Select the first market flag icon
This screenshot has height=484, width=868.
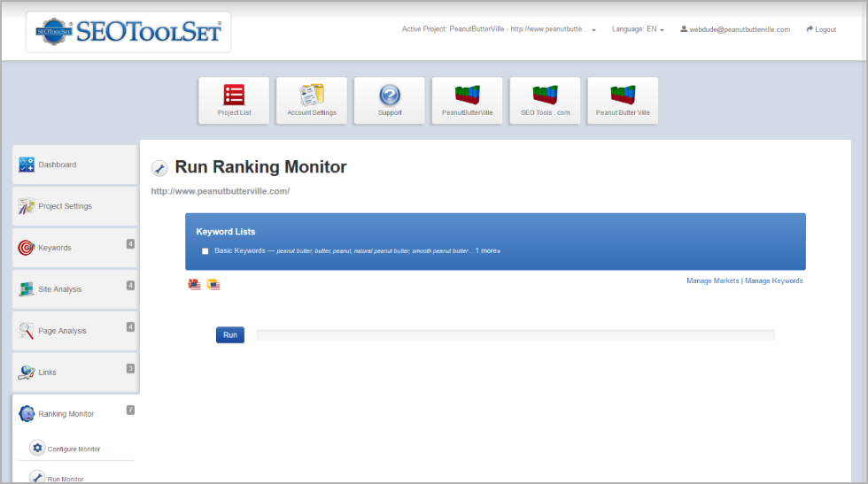194,284
